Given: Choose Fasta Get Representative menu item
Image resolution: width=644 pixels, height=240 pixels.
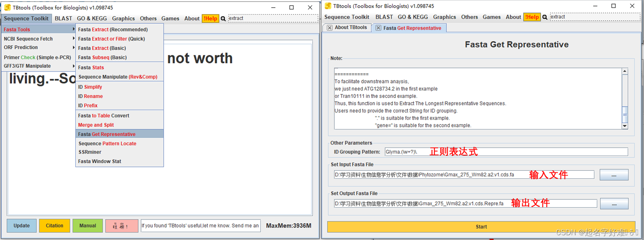Looking at the screenshot, I should point(119,134).
